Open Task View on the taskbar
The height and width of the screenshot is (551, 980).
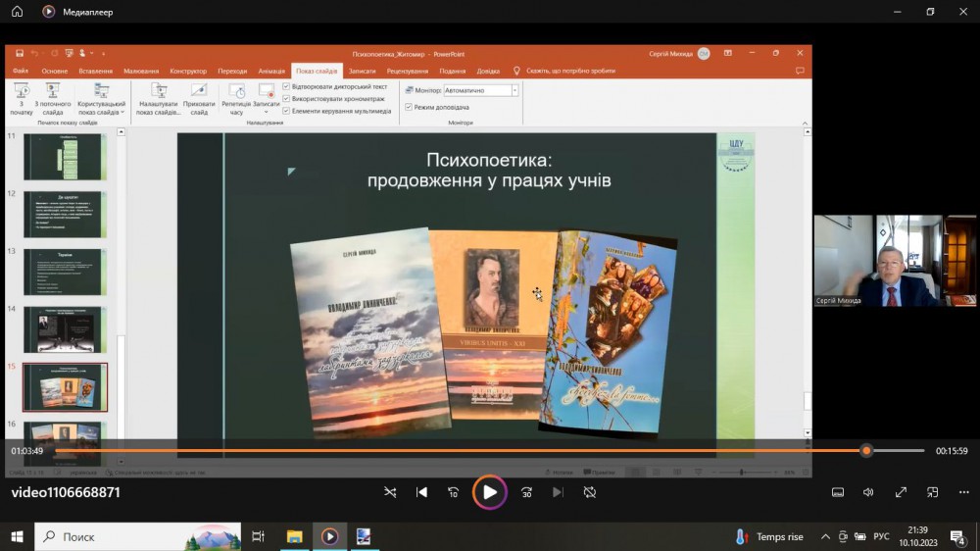tap(258, 536)
